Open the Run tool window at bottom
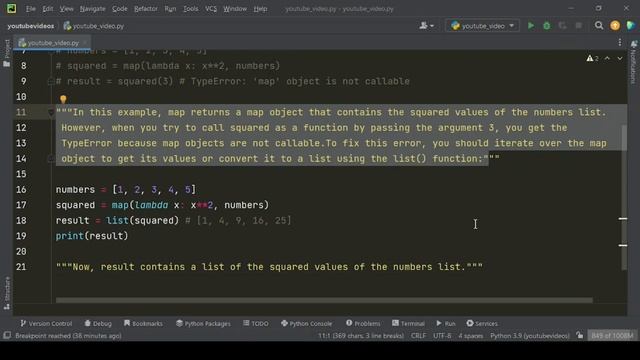This screenshot has height=360, width=640. coord(446,323)
